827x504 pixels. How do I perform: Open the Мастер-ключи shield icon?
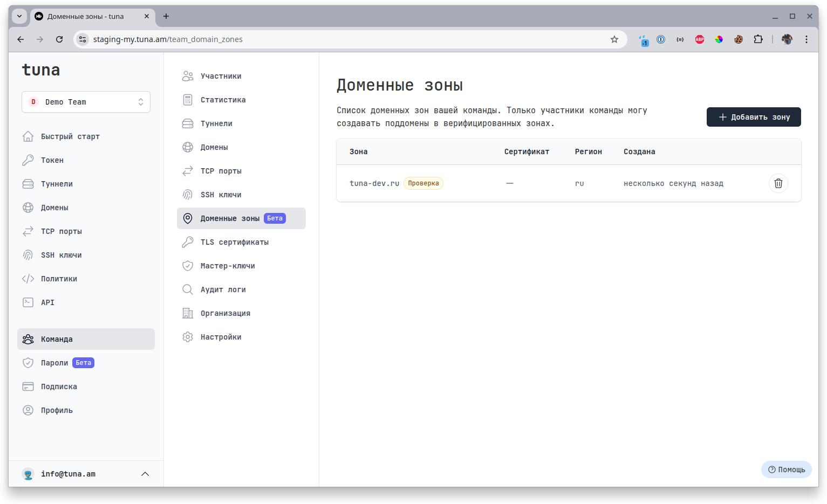(188, 265)
